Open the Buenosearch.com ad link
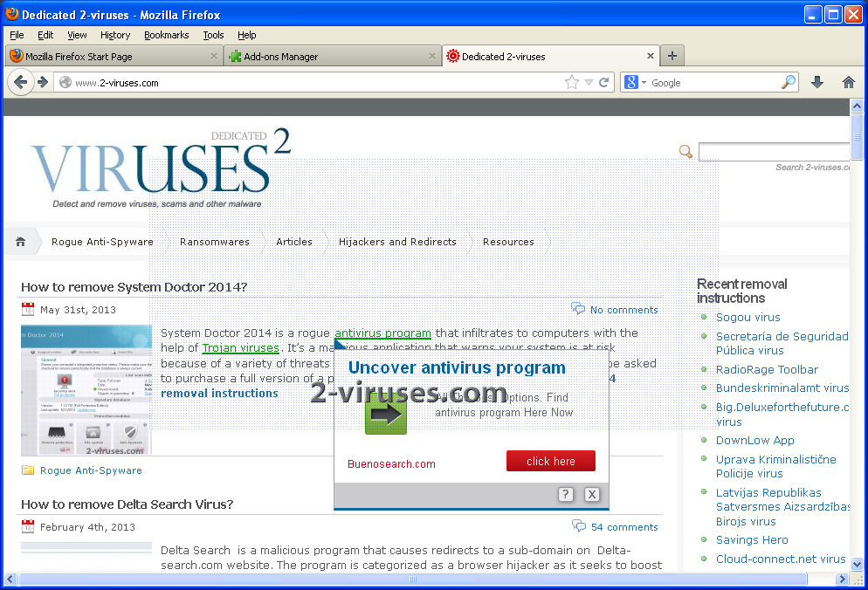Screen dimensions: 868x590 click(x=391, y=463)
